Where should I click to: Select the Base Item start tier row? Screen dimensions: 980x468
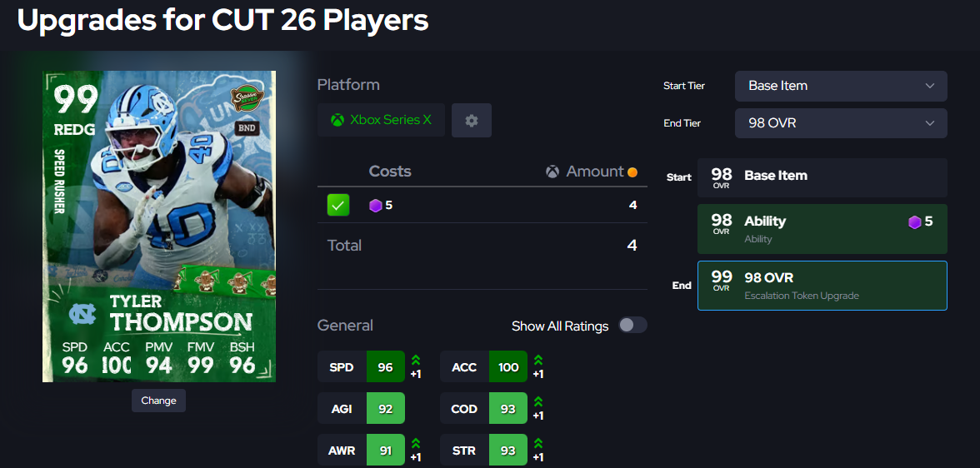click(x=822, y=177)
